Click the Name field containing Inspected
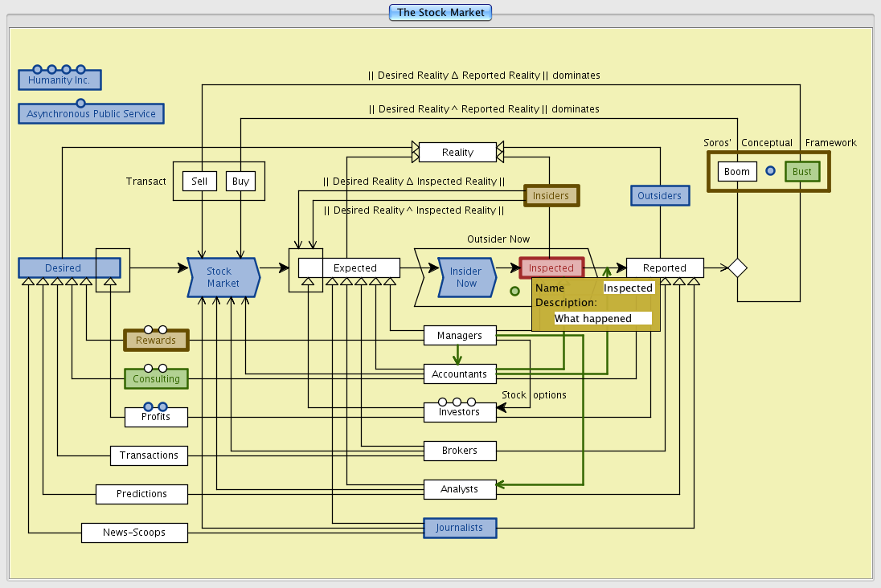The height and width of the screenshot is (588, 881). [628, 288]
